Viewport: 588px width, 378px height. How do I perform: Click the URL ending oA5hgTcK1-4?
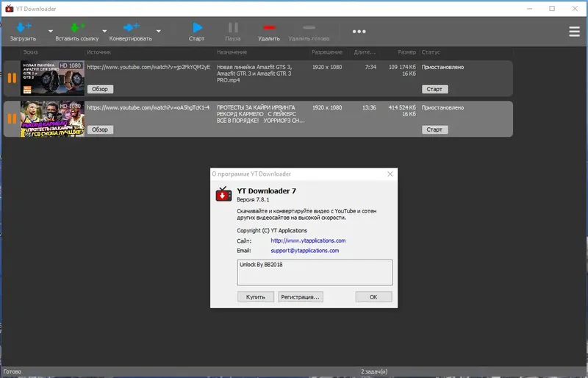(148, 107)
